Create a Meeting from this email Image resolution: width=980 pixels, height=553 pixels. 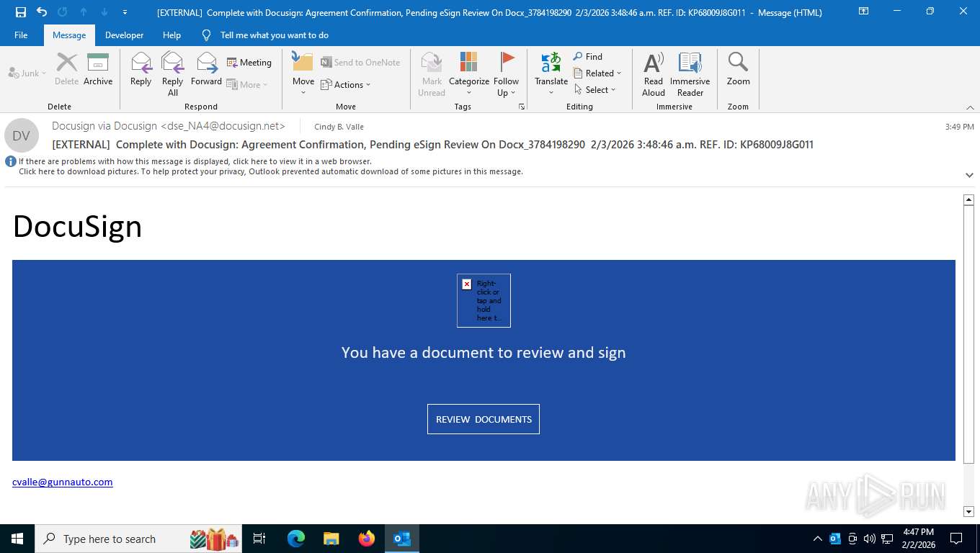tap(249, 63)
